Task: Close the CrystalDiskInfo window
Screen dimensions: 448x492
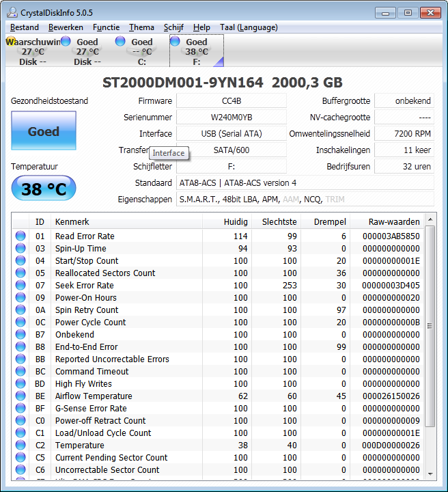Action: click(x=431, y=13)
